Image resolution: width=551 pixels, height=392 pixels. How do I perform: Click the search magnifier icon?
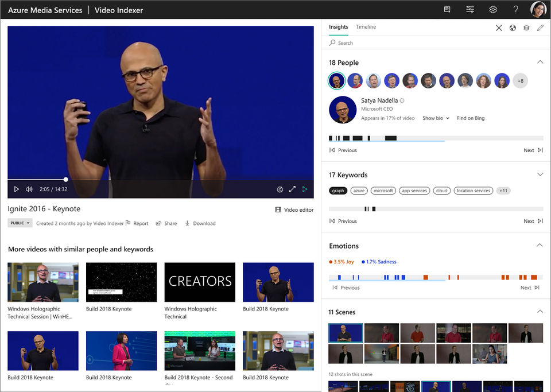click(332, 42)
